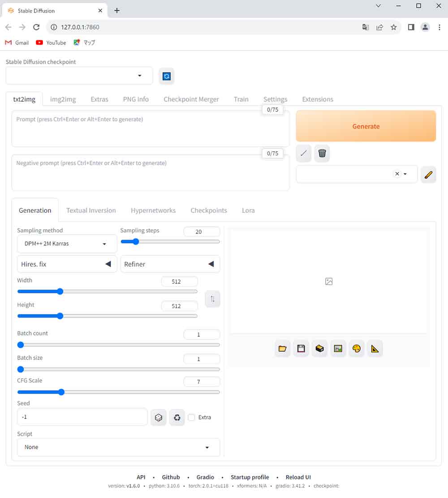448x498 pixels.
Task: Adjust the Width slider
Action: coord(108,292)
